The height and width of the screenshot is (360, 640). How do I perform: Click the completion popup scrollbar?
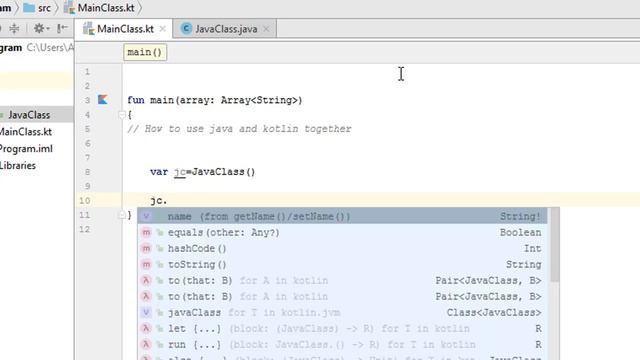[x=554, y=245]
